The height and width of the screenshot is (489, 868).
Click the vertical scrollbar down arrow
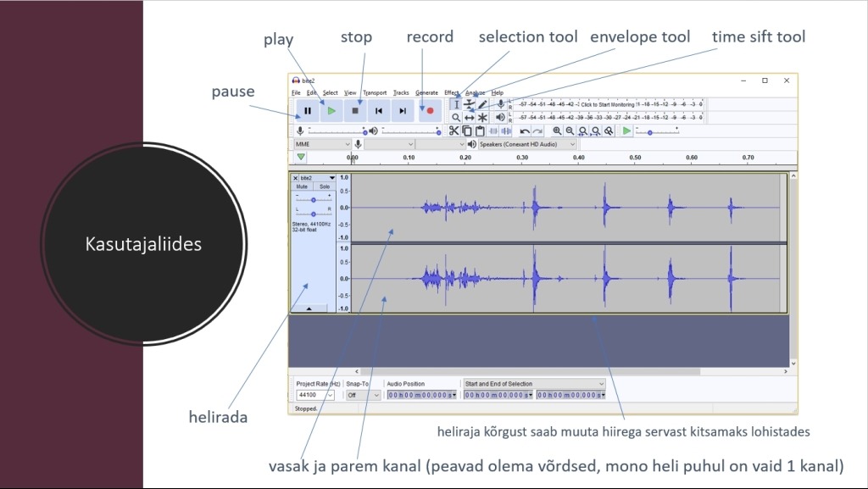(793, 364)
